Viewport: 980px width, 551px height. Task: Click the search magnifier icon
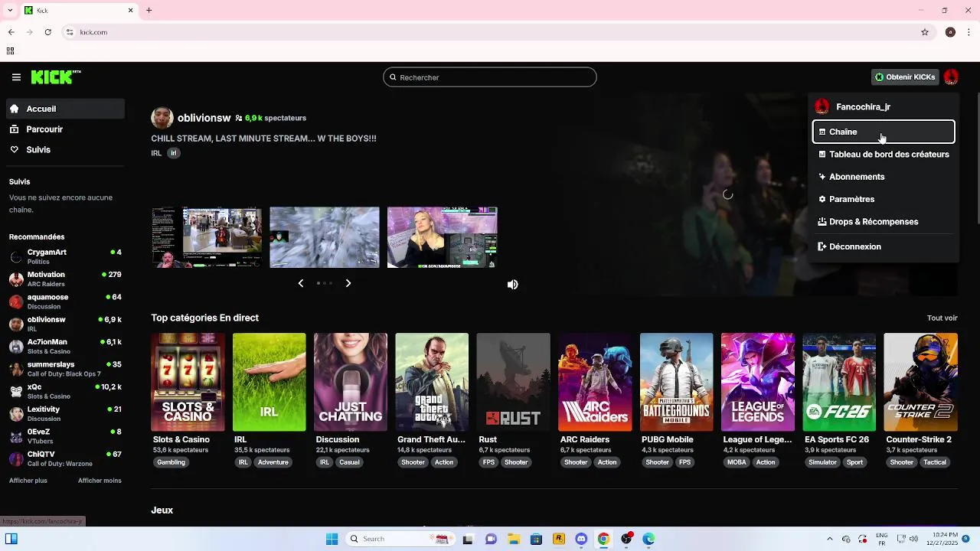(393, 77)
